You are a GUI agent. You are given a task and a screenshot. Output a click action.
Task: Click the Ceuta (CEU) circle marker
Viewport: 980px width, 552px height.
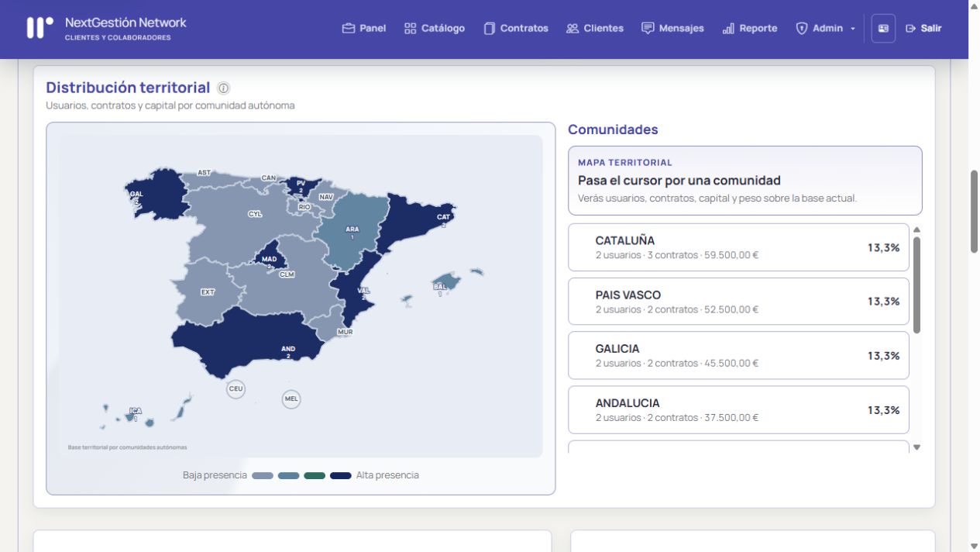pos(236,388)
